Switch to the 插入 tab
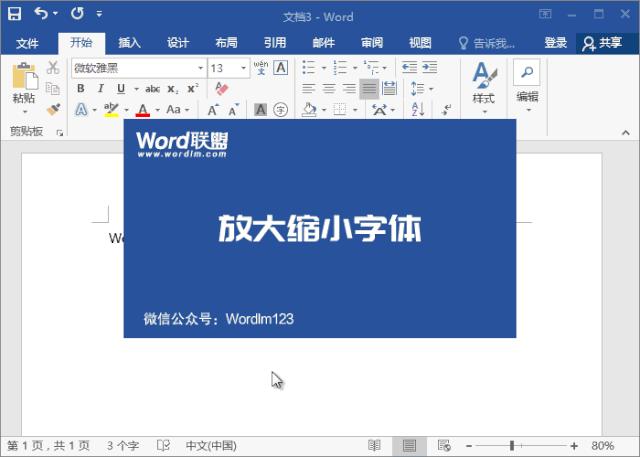 point(129,42)
